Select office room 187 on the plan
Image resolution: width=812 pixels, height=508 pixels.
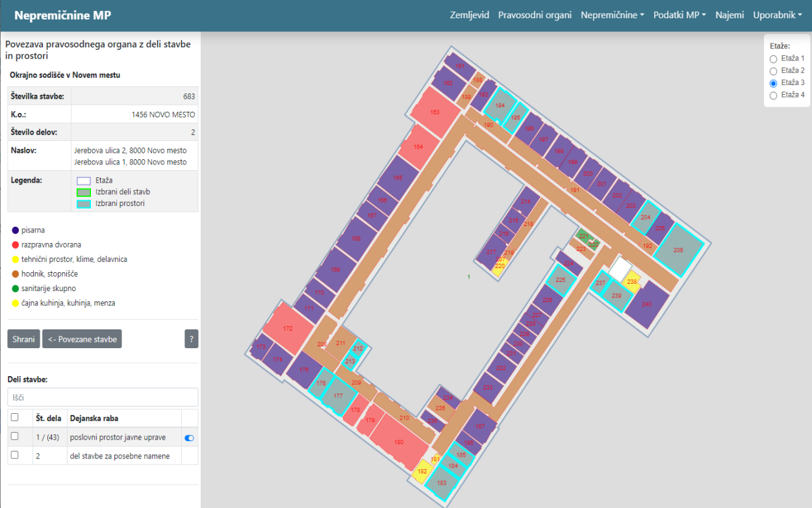click(x=479, y=426)
